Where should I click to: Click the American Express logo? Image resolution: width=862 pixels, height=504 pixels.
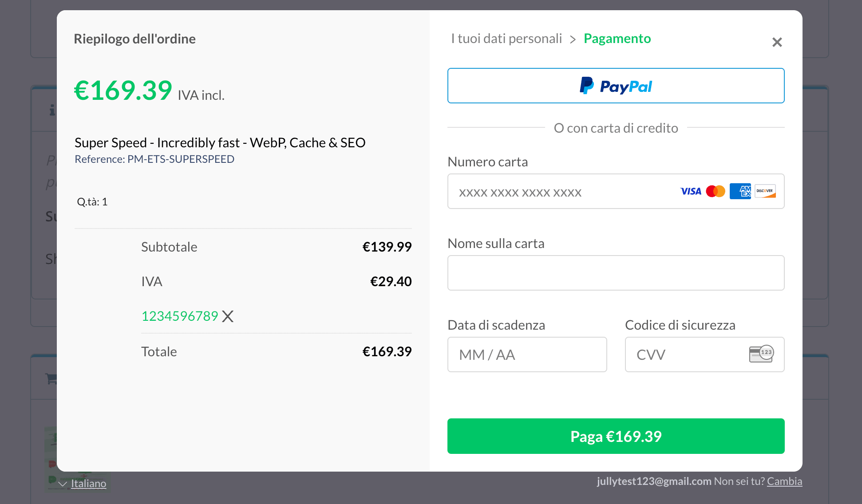pos(740,191)
